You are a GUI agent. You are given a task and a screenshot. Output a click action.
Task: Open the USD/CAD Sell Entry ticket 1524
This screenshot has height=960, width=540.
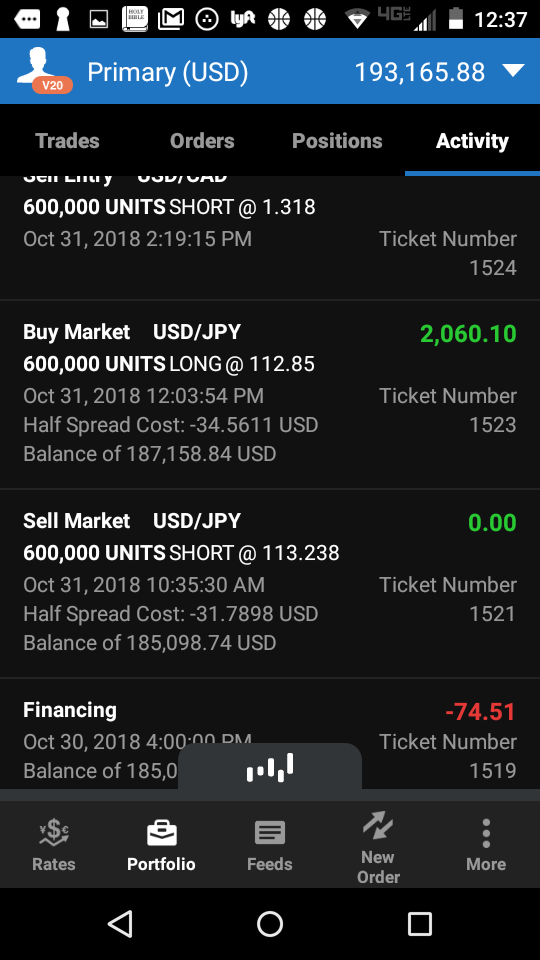coord(270,238)
